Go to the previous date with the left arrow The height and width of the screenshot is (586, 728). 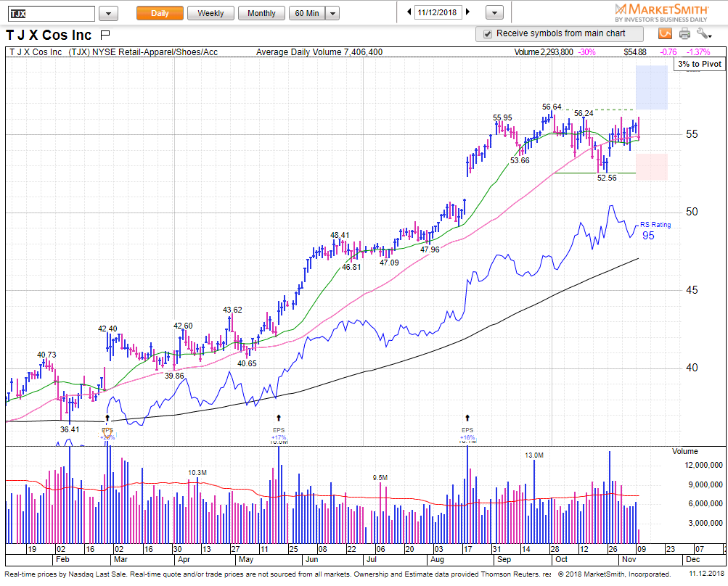coord(409,12)
